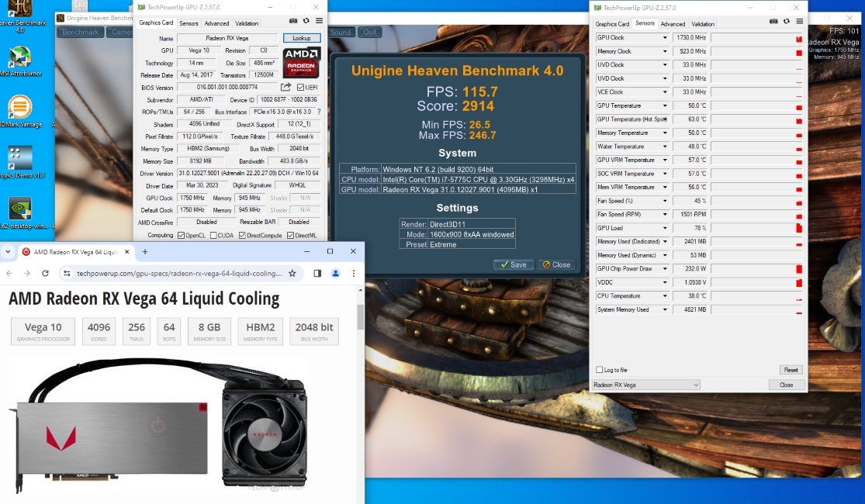Click the AMD Radeon Graphics logo
Image resolution: width=865 pixels, height=504 pixels.
pos(301,62)
